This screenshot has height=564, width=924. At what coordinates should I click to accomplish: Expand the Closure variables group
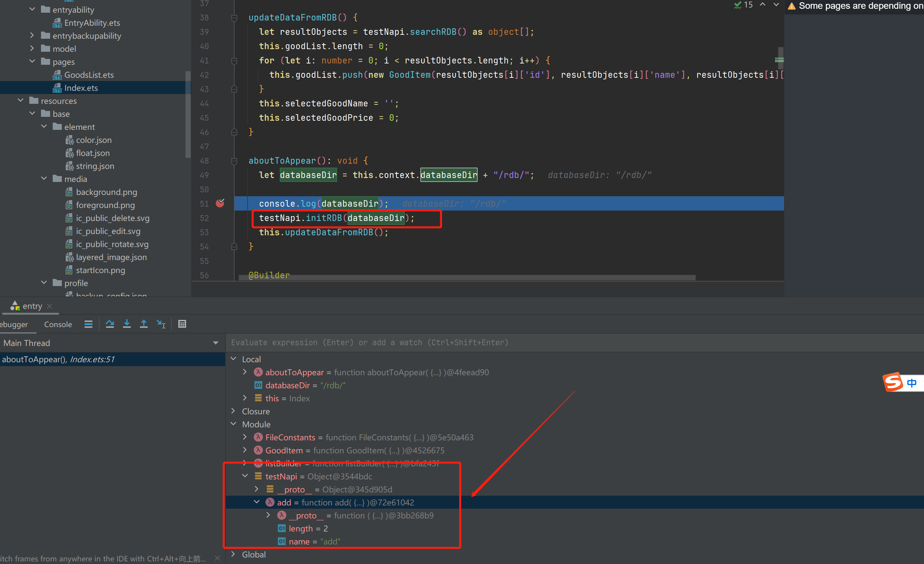[x=233, y=411]
